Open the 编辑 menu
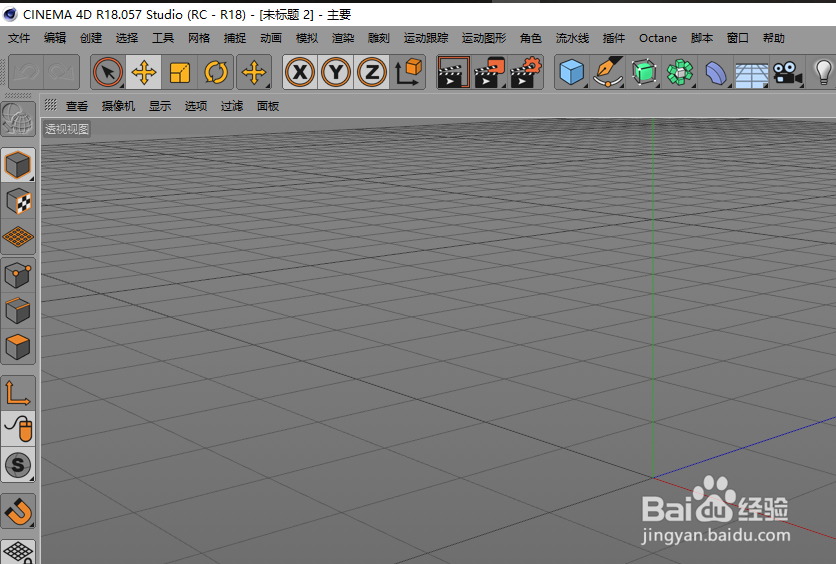This screenshot has height=564, width=836. coord(54,38)
